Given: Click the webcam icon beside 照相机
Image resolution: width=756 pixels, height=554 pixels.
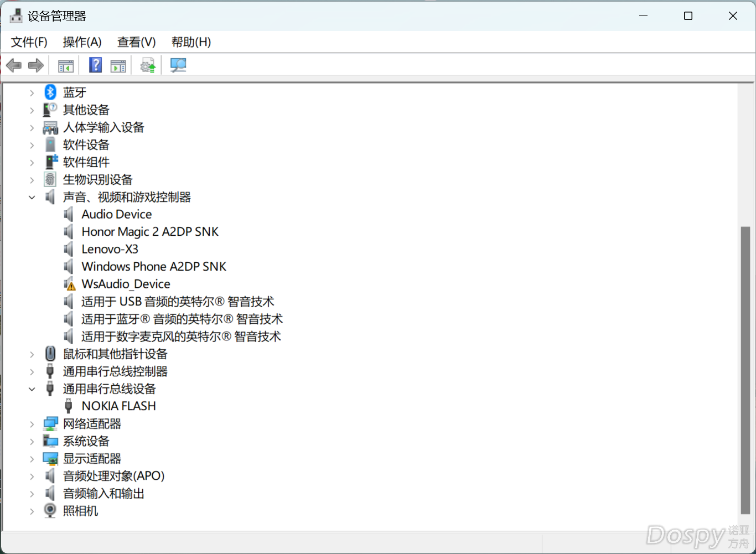Looking at the screenshot, I should 50,510.
